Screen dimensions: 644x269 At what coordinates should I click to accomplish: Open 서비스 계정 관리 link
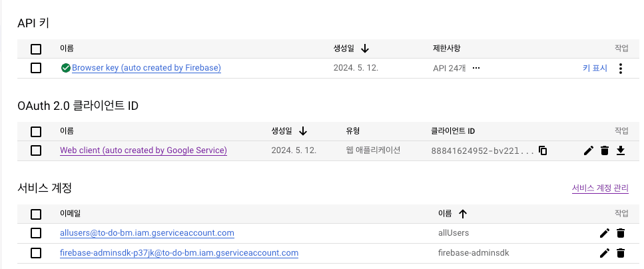point(600,188)
